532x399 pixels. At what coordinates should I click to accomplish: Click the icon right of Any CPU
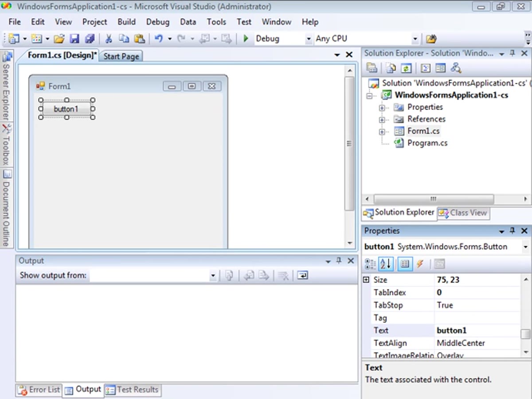431,39
